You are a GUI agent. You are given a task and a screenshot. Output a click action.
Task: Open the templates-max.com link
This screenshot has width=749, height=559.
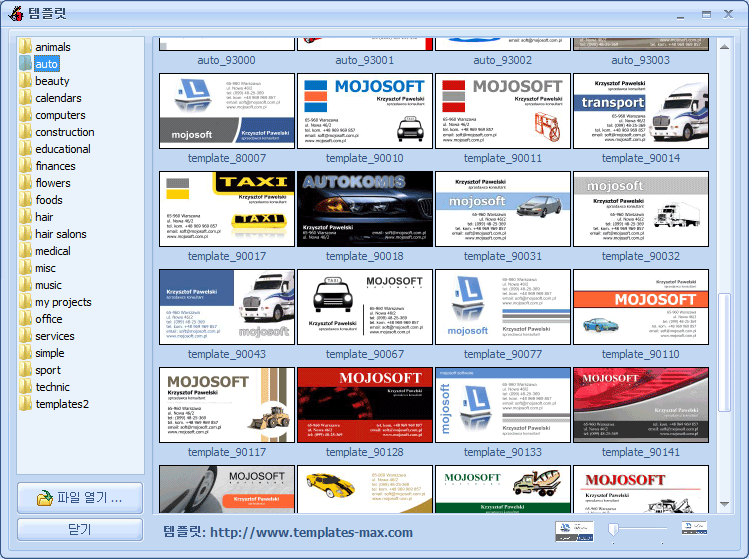(x=311, y=532)
